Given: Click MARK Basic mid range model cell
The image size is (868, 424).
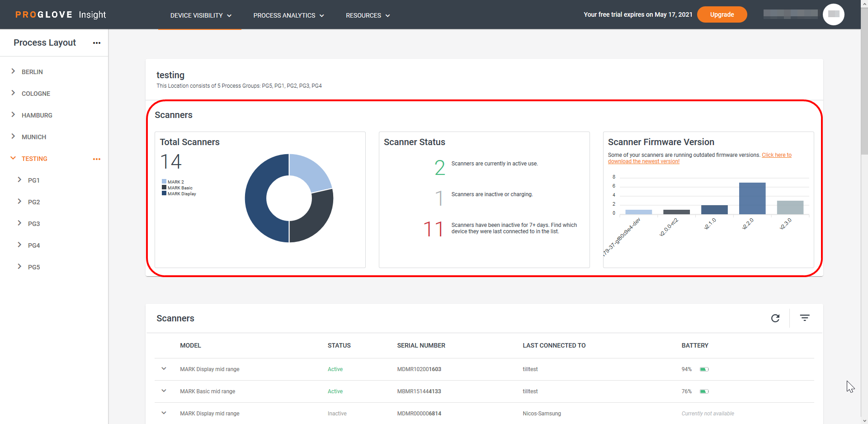Looking at the screenshot, I should pos(208,391).
